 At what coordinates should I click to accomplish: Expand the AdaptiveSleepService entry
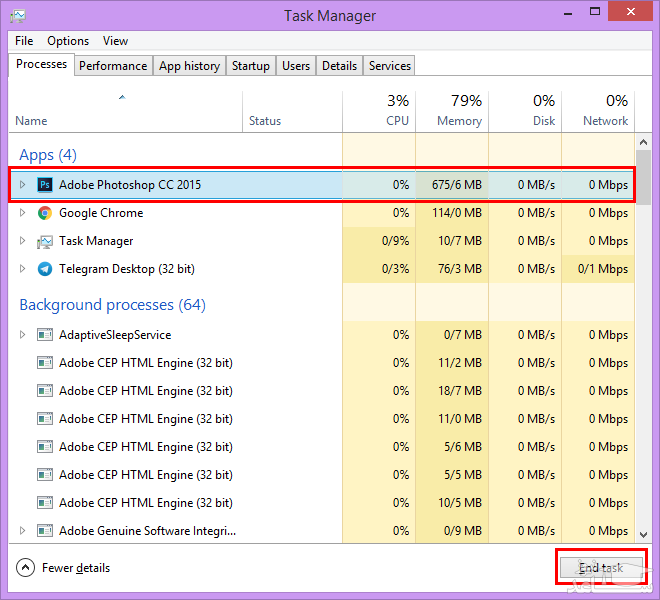[x=23, y=335]
